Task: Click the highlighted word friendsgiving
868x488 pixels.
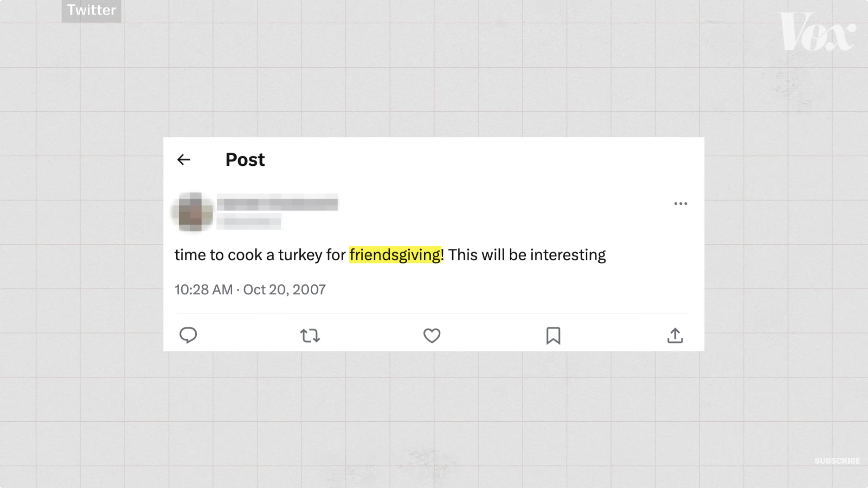Action: (x=395, y=255)
